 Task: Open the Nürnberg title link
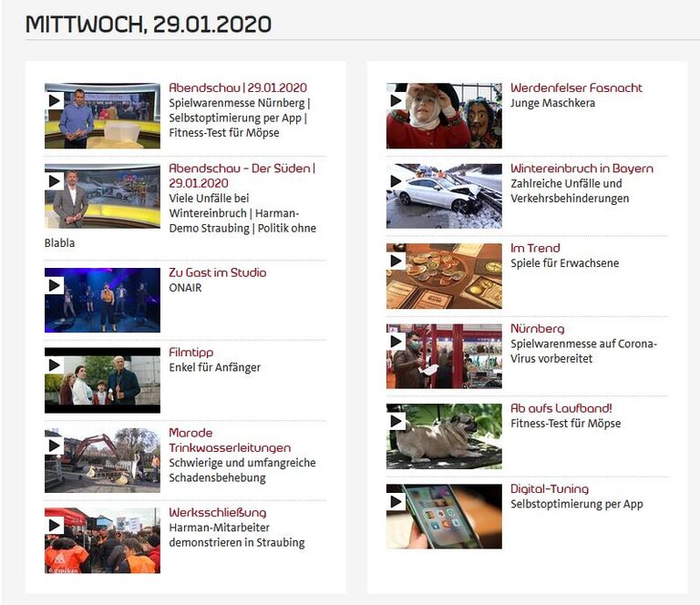pos(538,329)
